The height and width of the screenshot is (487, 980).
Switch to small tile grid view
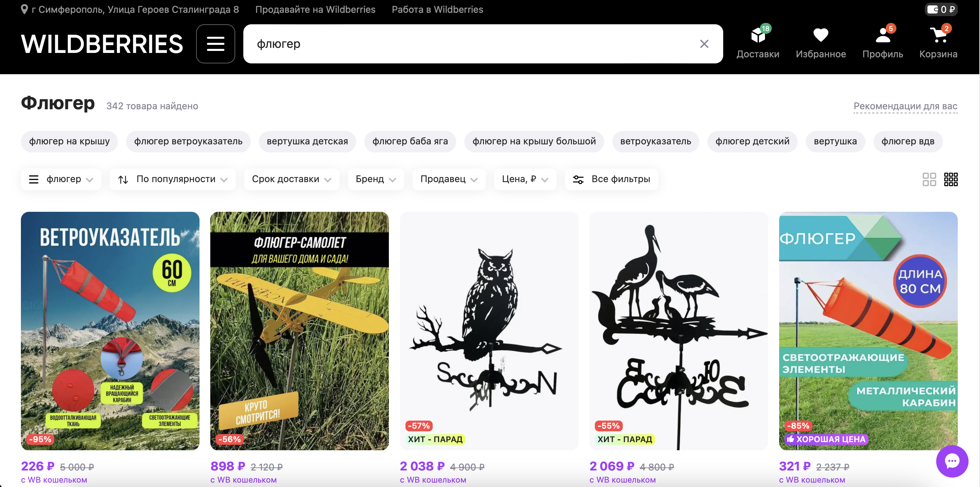click(x=951, y=179)
